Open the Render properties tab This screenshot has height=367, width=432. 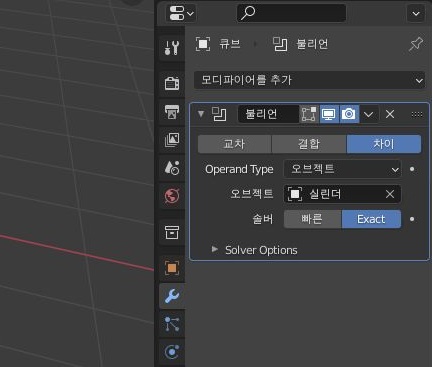coord(172,83)
